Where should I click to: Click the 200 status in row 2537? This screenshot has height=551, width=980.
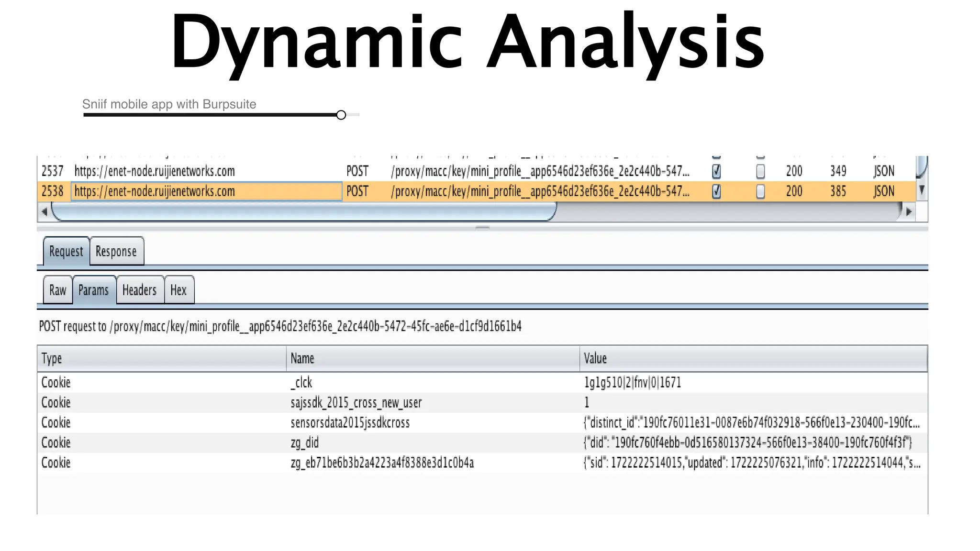(x=794, y=171)
